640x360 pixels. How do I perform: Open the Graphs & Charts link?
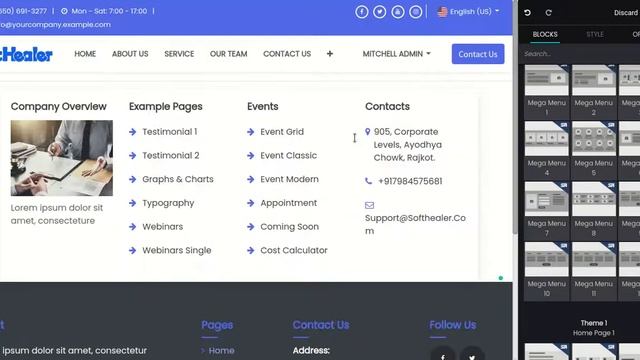click(178, 179)
